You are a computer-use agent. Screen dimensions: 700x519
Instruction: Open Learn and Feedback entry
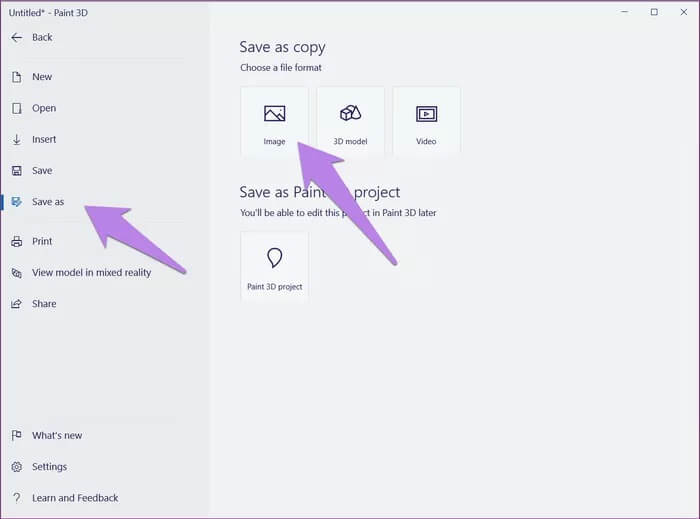click(x=75, y=498)
